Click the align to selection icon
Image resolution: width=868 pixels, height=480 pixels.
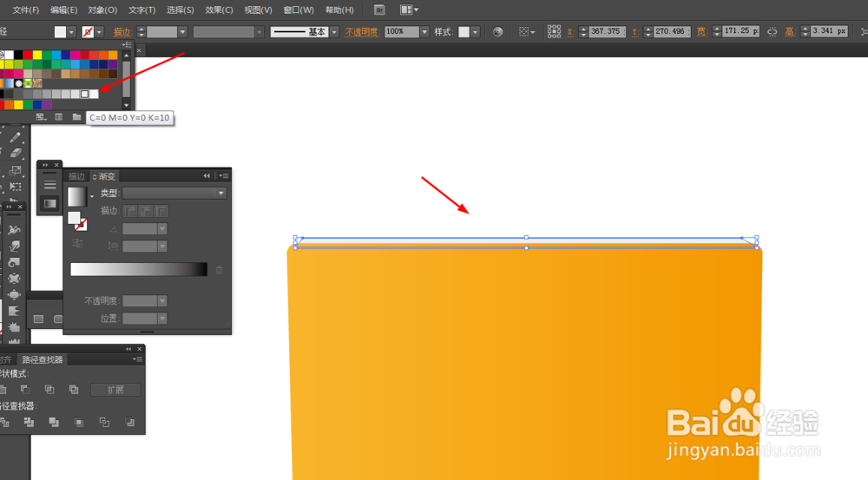point(527,31)
